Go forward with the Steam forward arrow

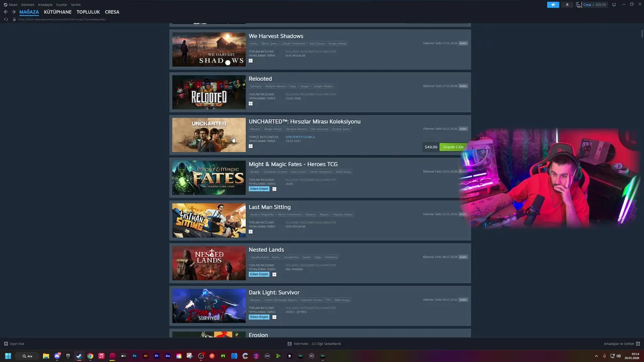point(14,12)
